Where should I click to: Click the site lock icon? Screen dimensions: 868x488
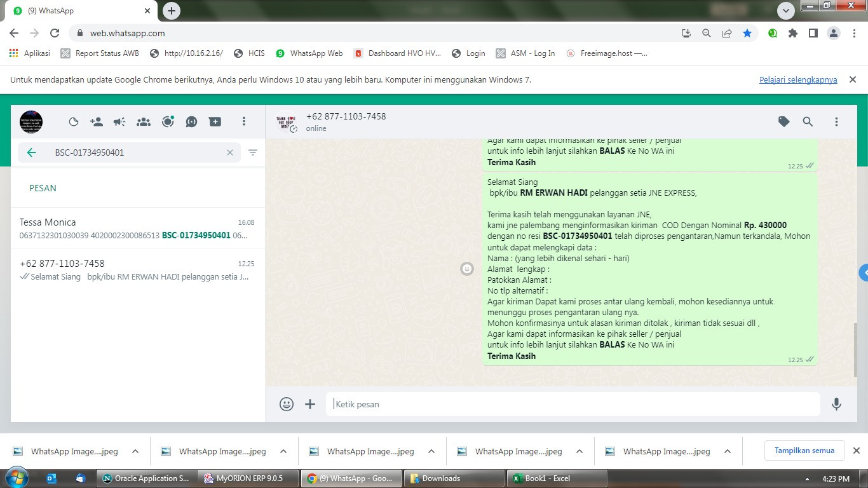(x=80, y=33)
